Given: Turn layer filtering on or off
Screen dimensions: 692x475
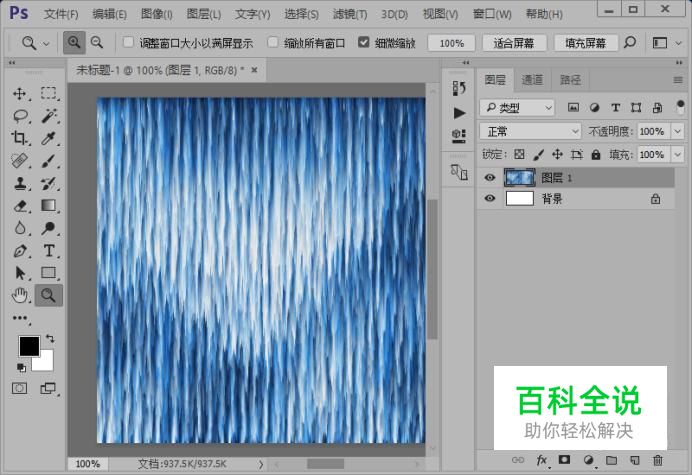Looking at the screenshot, I should 680,107.
